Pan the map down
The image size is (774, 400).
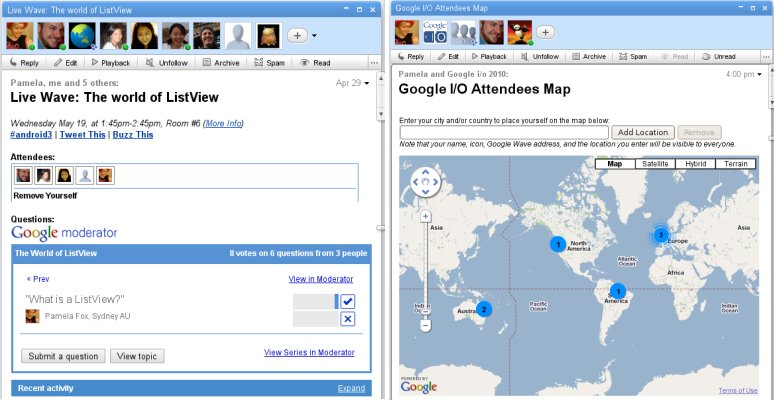[425, 191]
